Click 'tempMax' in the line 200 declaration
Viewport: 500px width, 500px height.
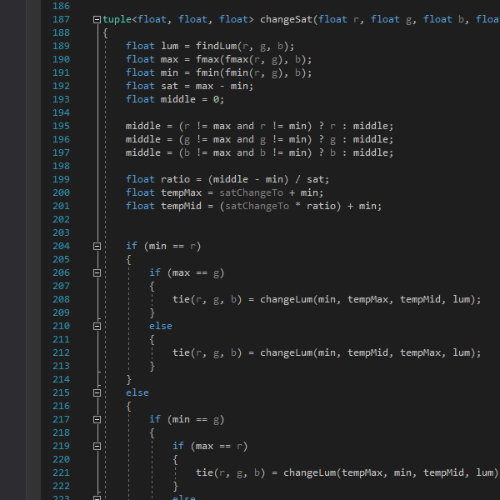[x=181, y=193]
